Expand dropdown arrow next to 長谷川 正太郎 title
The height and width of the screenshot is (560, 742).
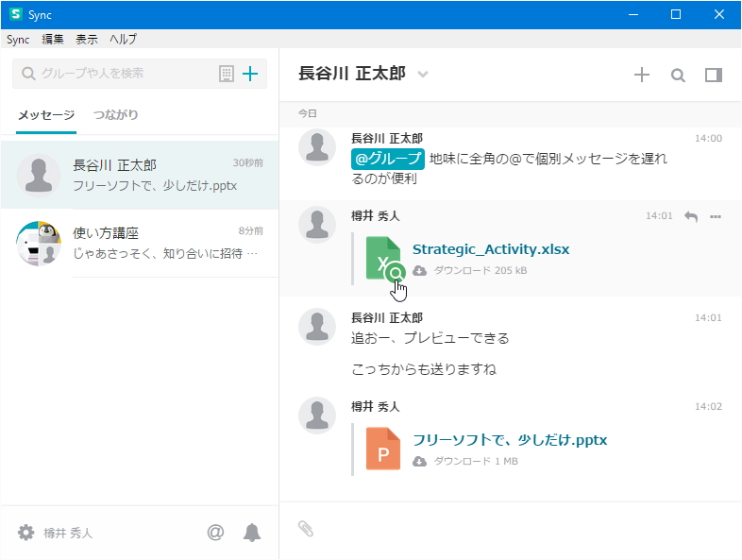point(423,75)
